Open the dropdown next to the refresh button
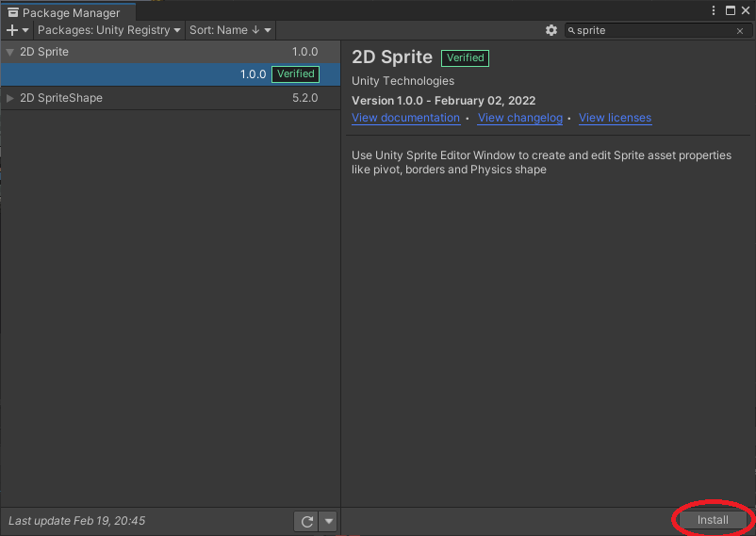Screen dimensions: 756x536 coord(328,521)
